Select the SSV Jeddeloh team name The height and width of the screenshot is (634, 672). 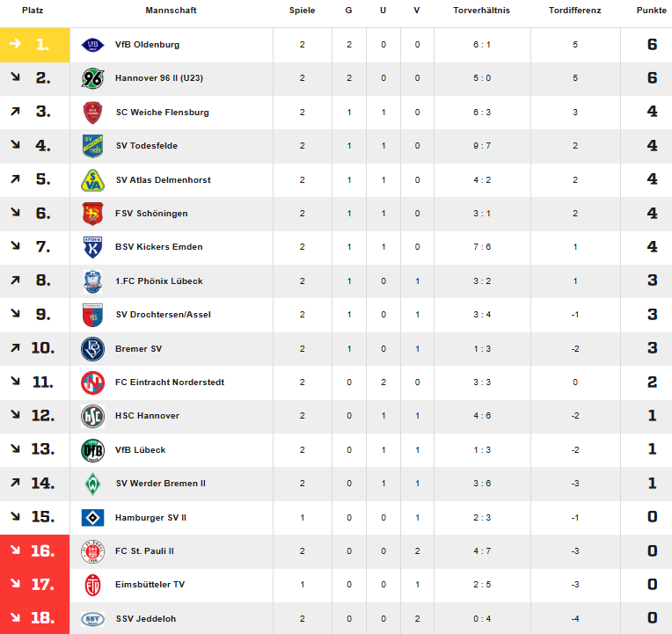coord(146,618)
